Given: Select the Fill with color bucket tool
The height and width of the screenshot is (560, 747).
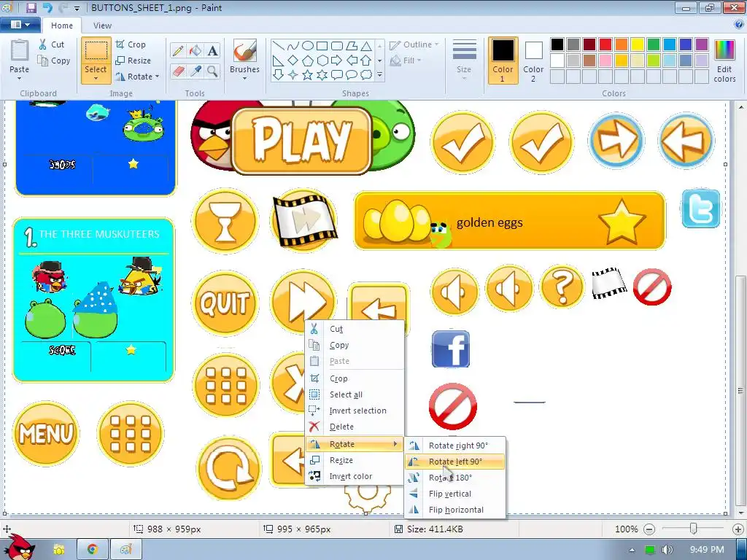Looking at the screenshot, I should 196,50.
